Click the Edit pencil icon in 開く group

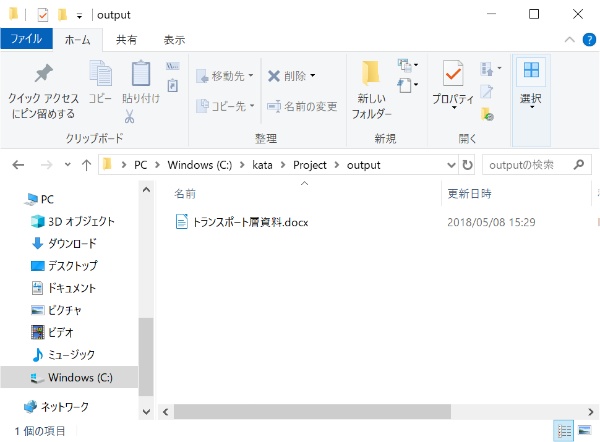coord(487,91)
